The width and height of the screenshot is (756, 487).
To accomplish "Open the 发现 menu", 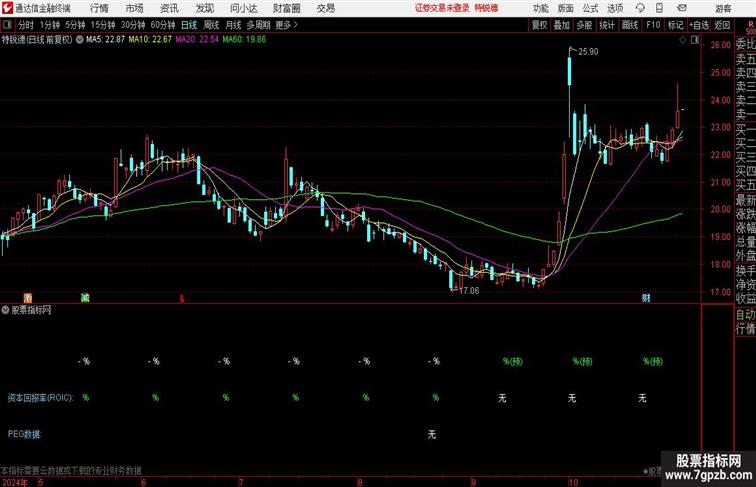I will pyautogui.click(x=204, y=8).
